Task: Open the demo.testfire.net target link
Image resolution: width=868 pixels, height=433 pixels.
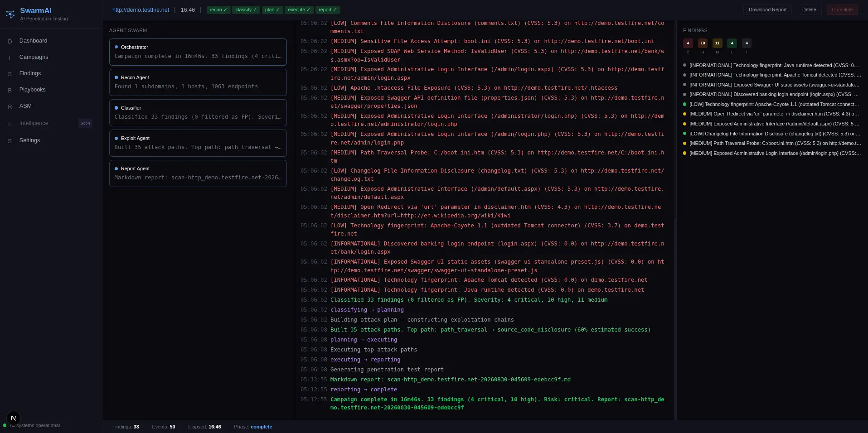Action: [x=141, y=10]
